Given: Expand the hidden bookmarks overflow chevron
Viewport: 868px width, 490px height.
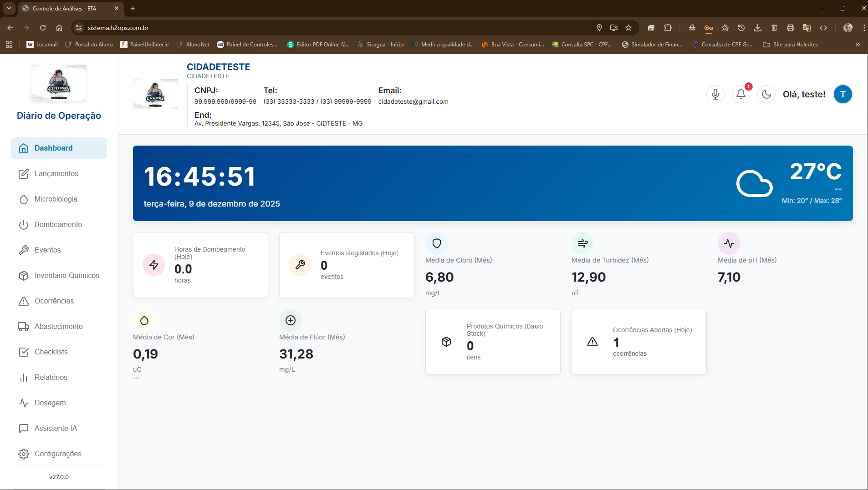Looking at the screenshot, I should [857, 44].
